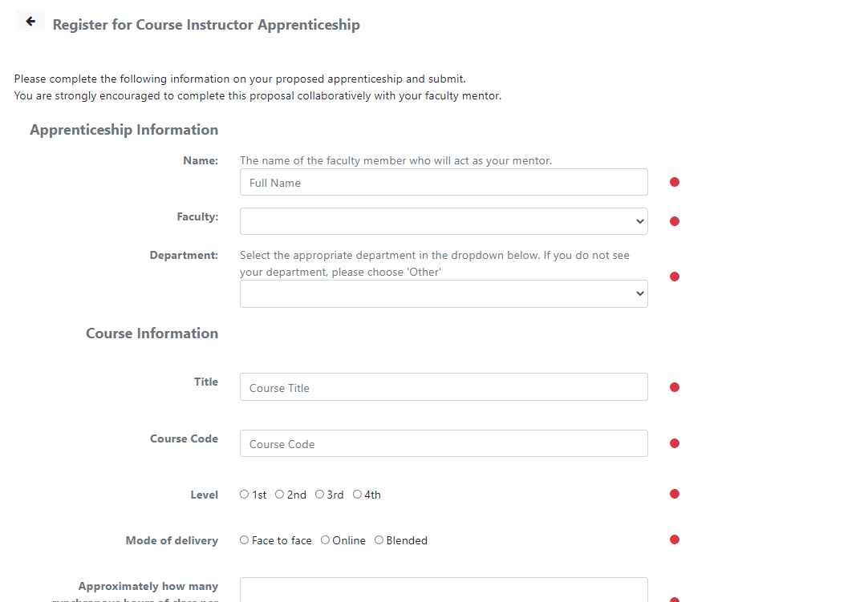Open the Faculty dropdown
This screenshot has width=868, height=602.
[444, 221]
